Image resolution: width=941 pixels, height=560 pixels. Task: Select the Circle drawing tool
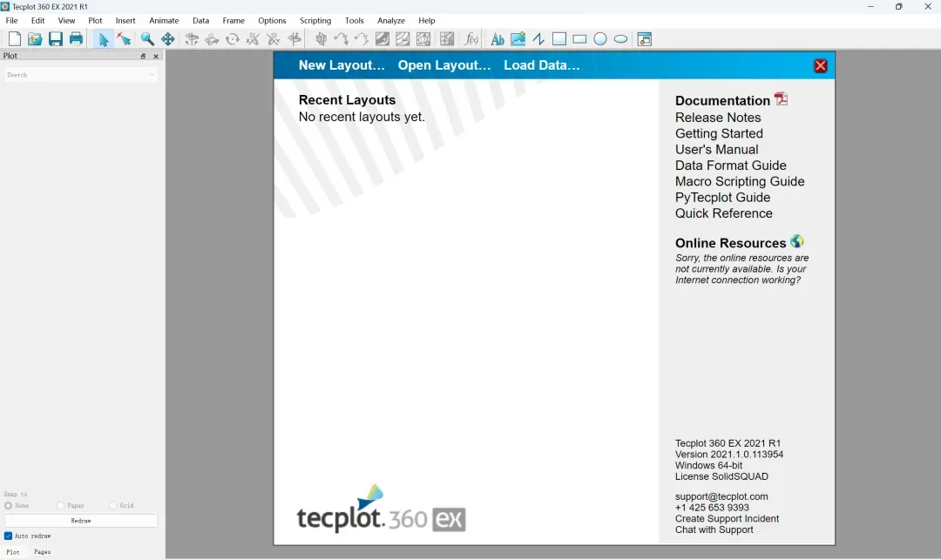click(600, 39)
